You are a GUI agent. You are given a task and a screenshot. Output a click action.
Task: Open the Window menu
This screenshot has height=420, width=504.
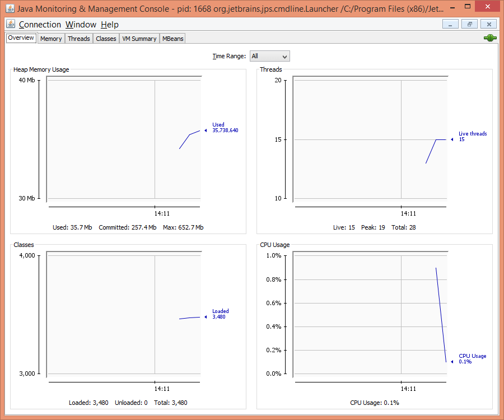[81, 25]
